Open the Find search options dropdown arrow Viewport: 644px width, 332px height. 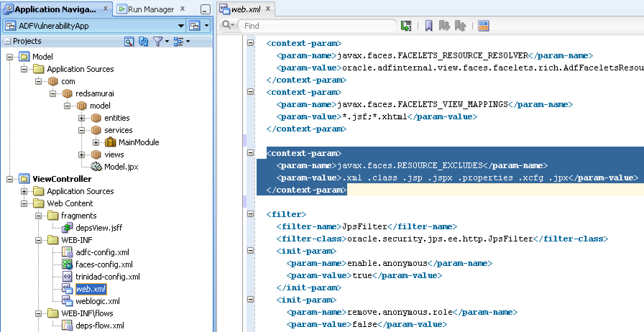click(233, 25)
